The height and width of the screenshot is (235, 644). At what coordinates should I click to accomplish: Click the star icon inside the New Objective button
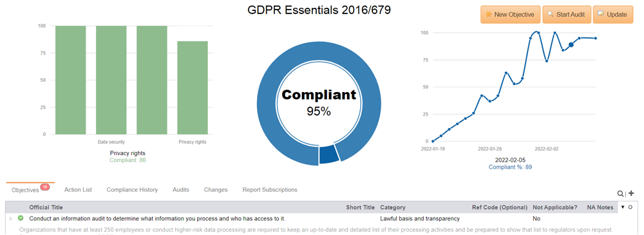pyautogui.click(x=489, y=14)
